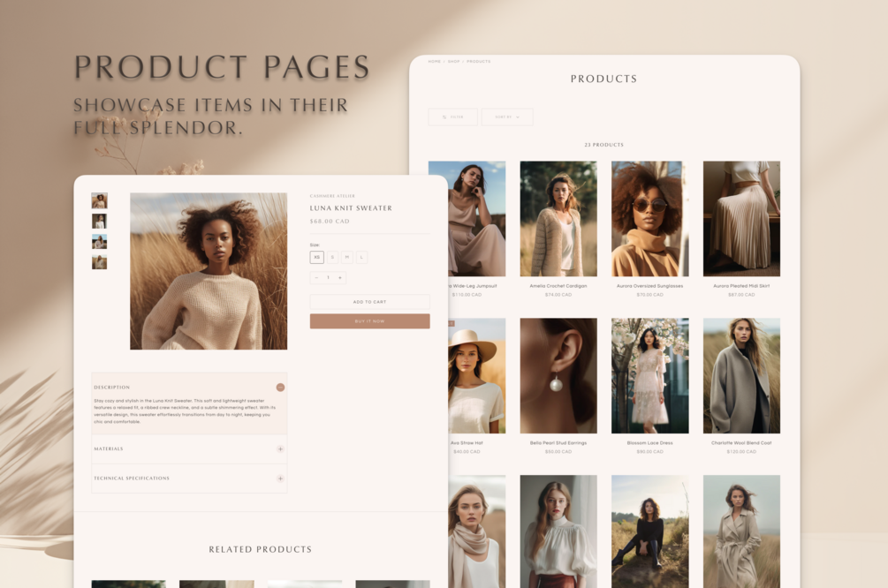The width and height of the screenshot is (888, 588).
Task: Click the Materials accordion header
Action: [x=189, y=449]
